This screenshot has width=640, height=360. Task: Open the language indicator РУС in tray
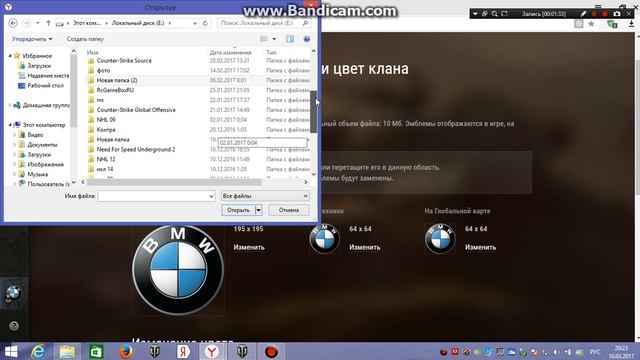click(595, 352)
